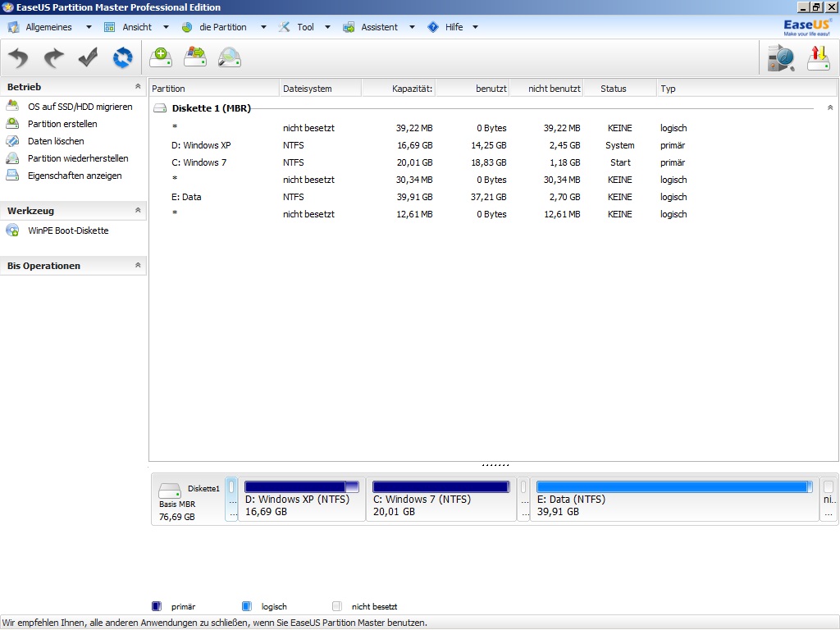Click OS auf SSD/HDD migrieren sidebar icon
The width and height of the screenshot is (840, 630).
(x=12, y=106)
